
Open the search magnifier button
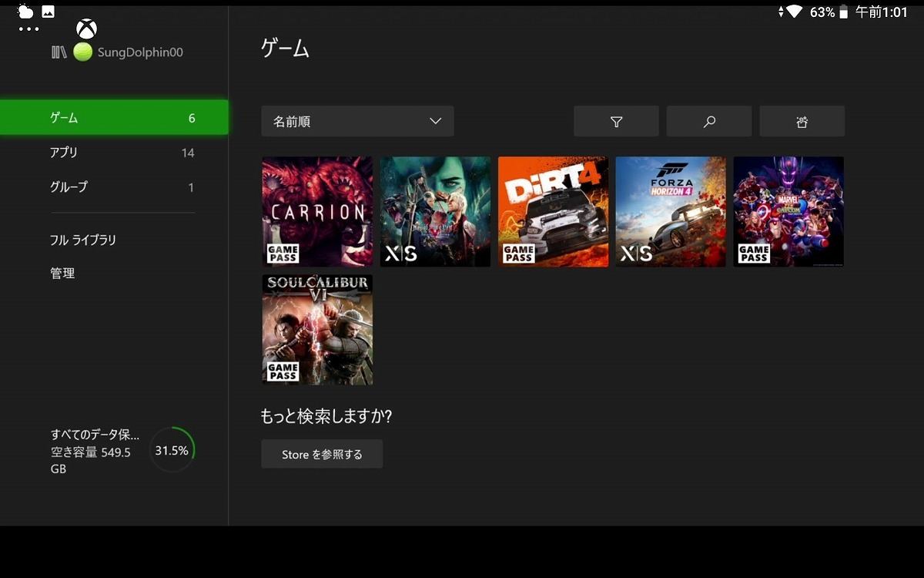coord(709,121)
